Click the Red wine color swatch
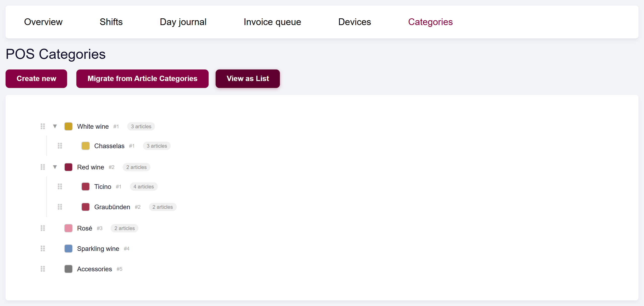Viewport: 644px width, 306px height. click(x=68, y=167)
